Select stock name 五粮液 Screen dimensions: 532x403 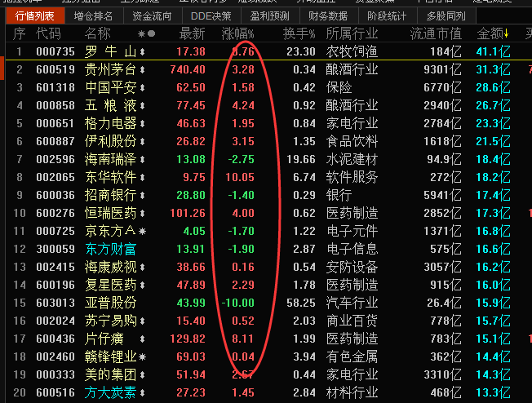point(111,105)
